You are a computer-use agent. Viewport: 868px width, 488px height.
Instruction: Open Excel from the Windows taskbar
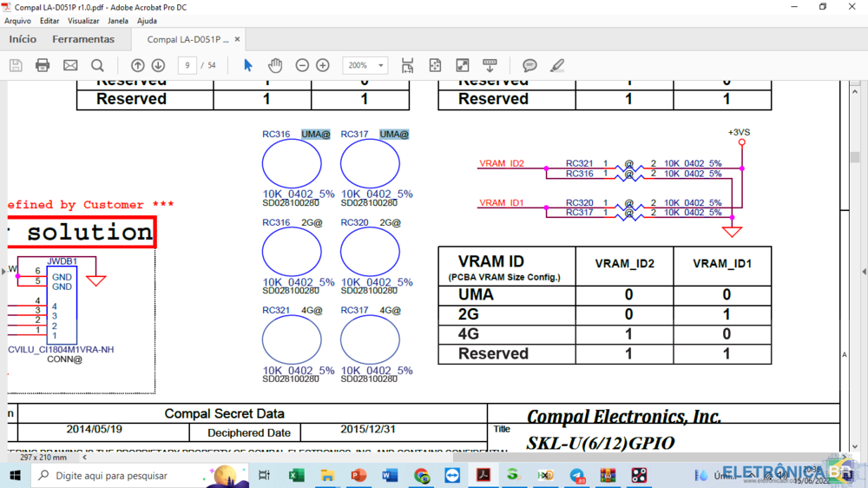coord(296,475)
